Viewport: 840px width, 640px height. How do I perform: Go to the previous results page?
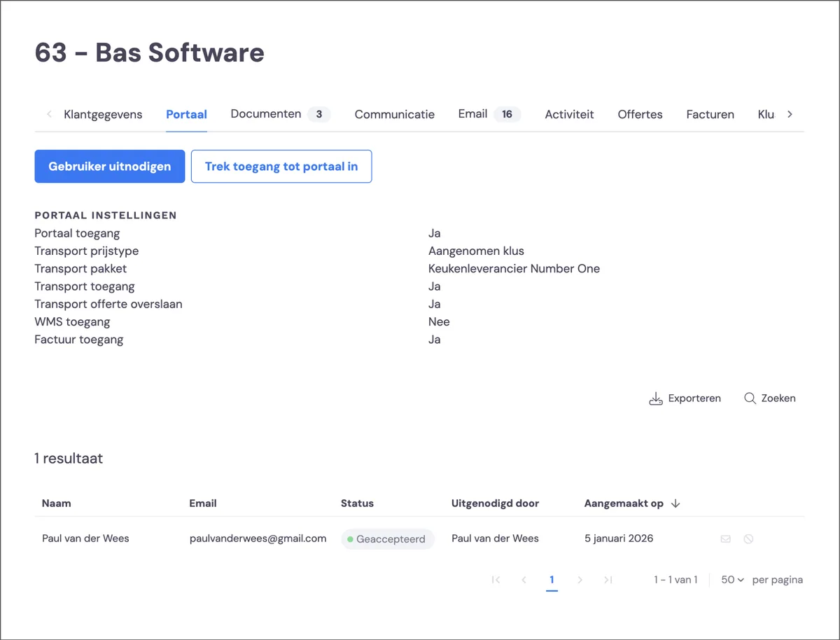click(524, 580)
